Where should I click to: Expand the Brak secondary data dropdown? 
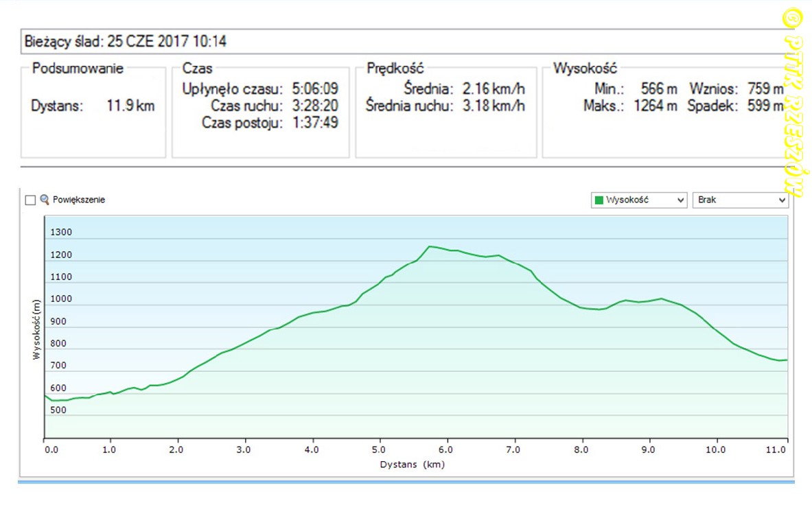[740, 200]
